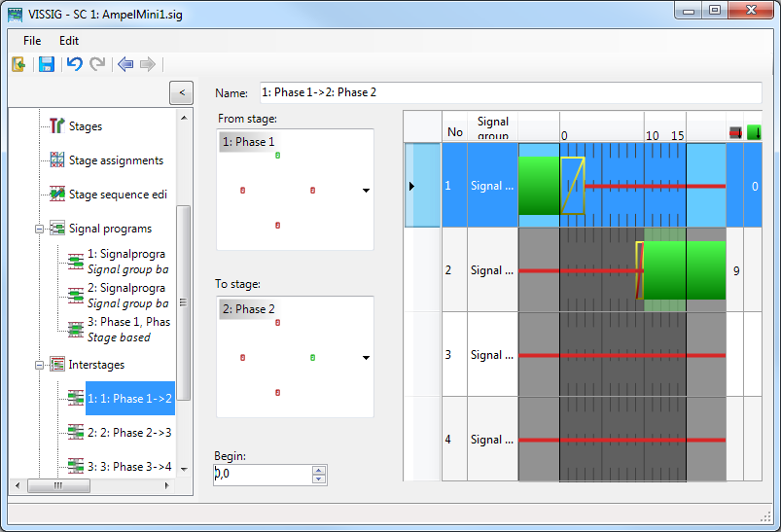Screen dimensions: 781x532
Task: Select the green bar in signal group 2
Action: (685, 270)
